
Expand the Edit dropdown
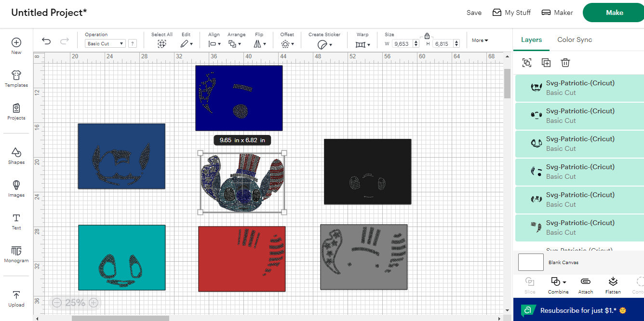(187, 44)
